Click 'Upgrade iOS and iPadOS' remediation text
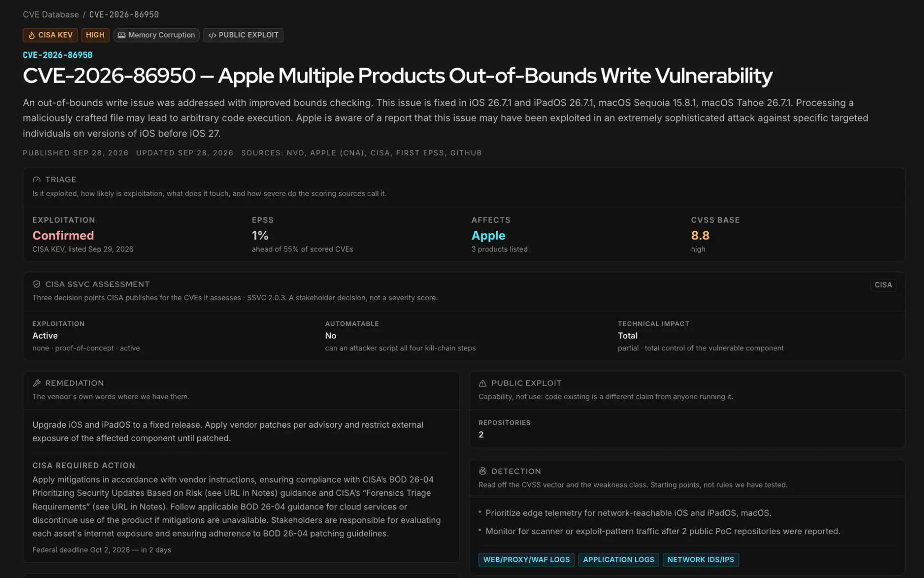 (x=228, y=431)
